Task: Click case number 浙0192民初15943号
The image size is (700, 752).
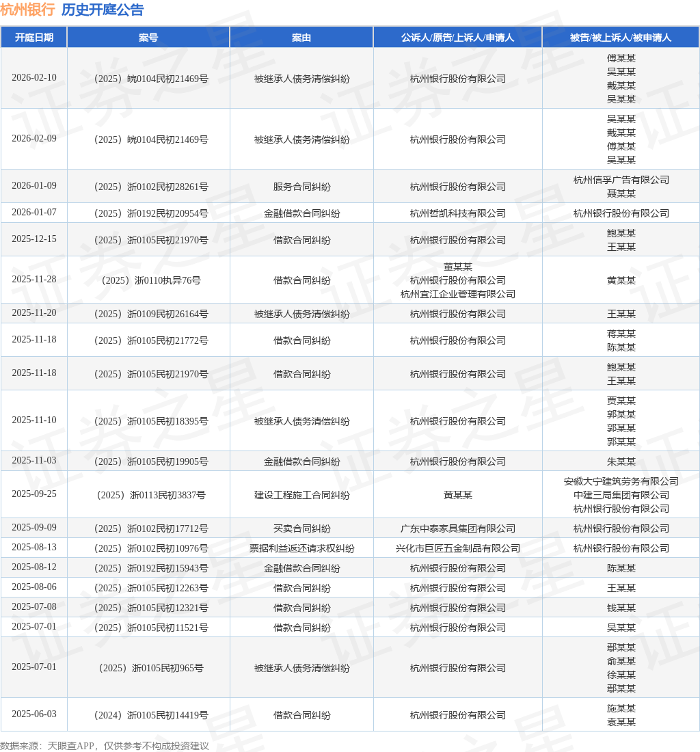Action: [151, 568]
